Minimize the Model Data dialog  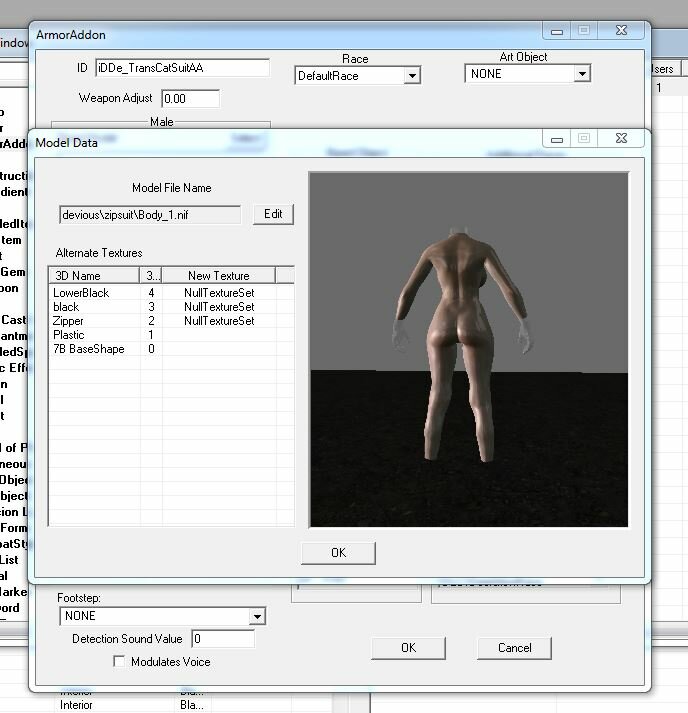557,139
